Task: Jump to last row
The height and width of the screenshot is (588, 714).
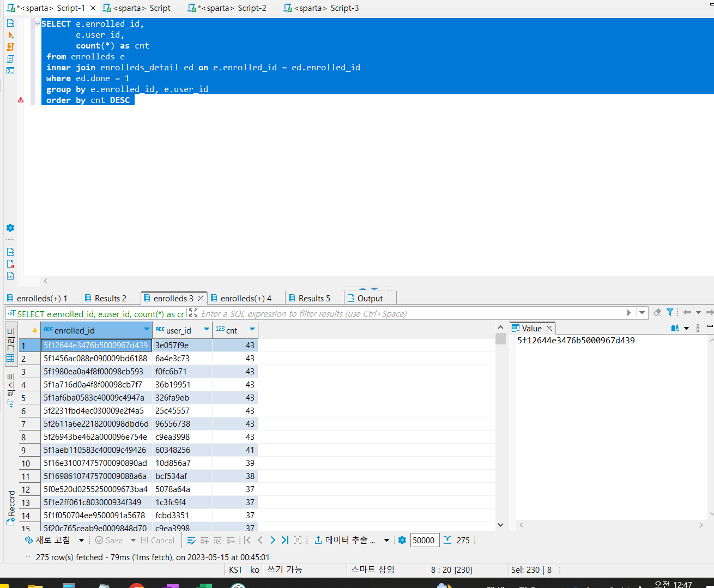Action: click(x=285, y=540)
